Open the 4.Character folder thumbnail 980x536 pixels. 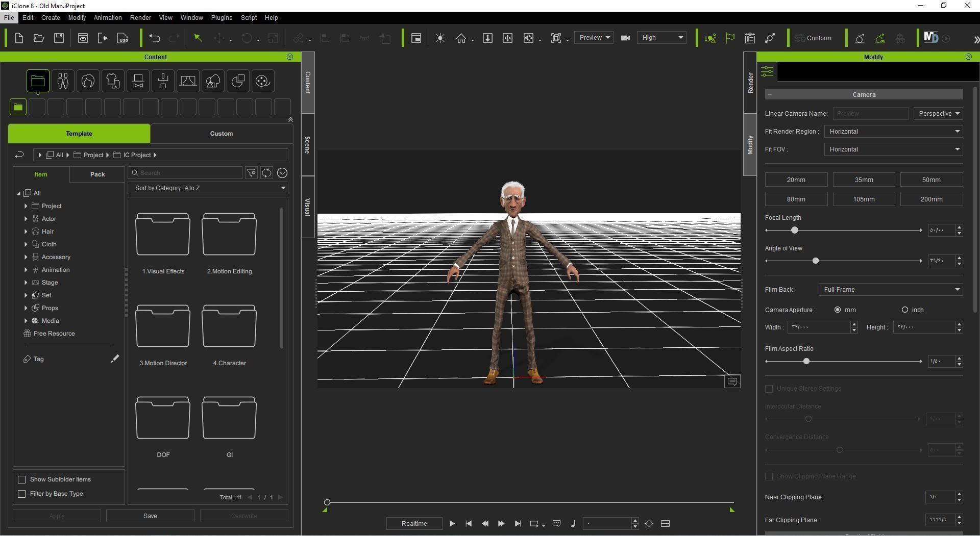(229, 326)
